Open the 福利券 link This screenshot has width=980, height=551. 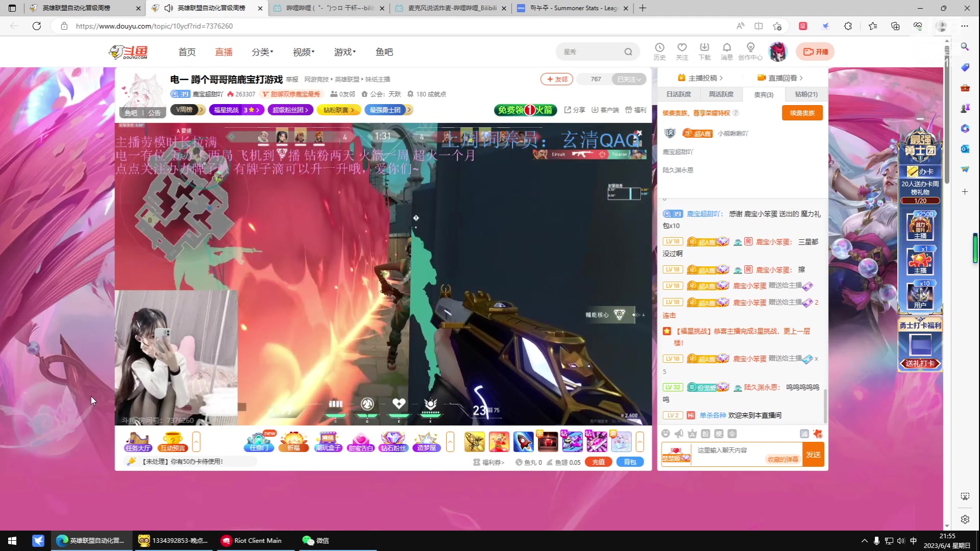[x=489, y=462]
